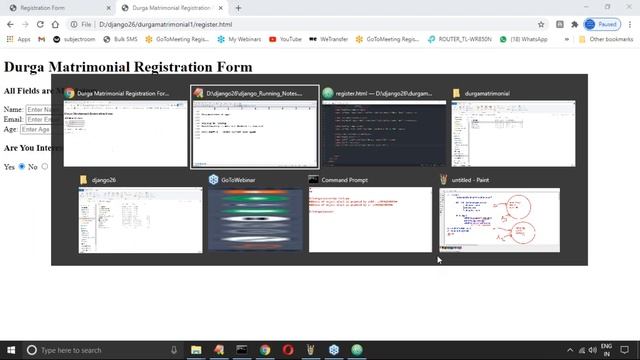This screenshot has width=640, height=360.
Task: Switch to register.html Atom editor thumbnail
Action: tap(384, 127)
